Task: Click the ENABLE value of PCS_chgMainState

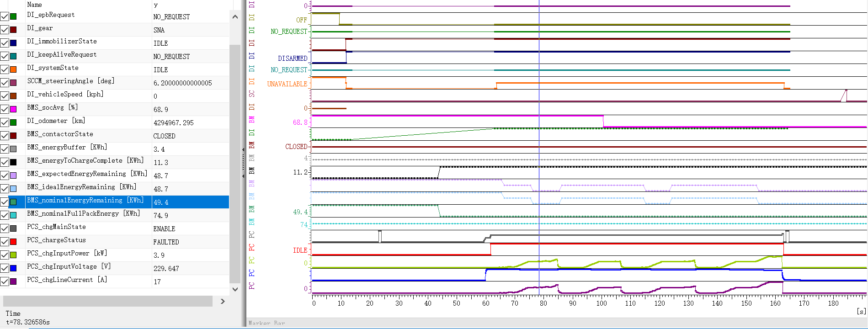Action: pos(164,229)
